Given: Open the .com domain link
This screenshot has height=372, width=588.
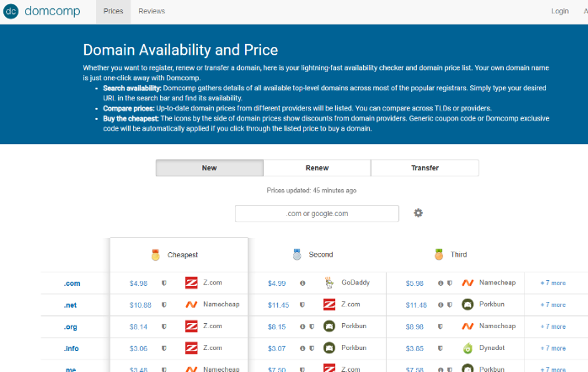Looking at the screenshot, I should (x=72, y=283).
